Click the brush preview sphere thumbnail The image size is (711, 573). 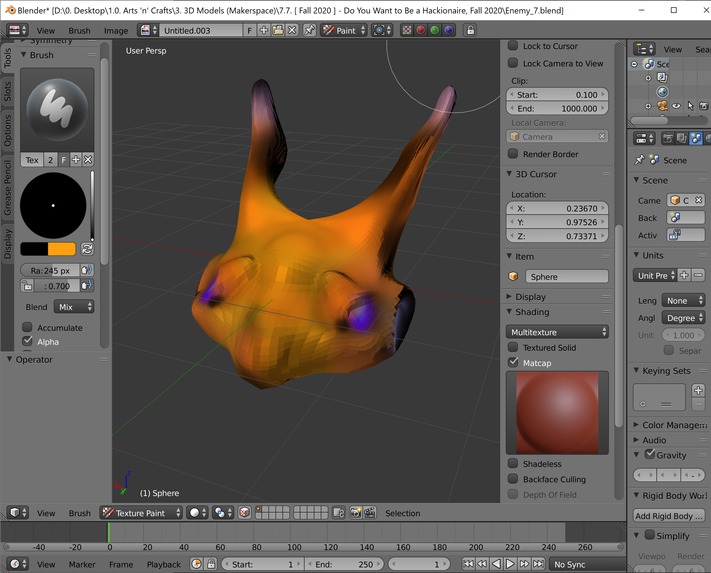57,107
